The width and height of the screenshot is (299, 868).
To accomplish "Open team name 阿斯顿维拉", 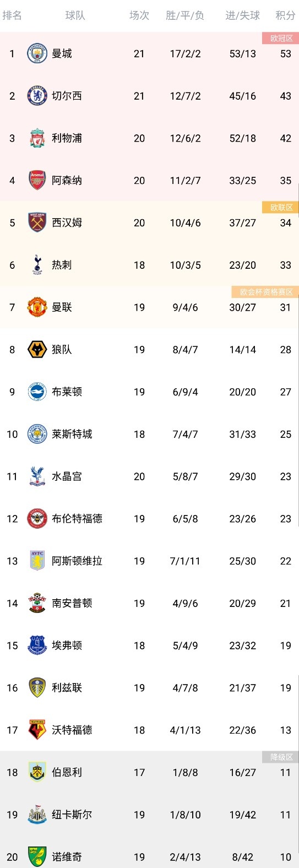I will coord(77,561).
